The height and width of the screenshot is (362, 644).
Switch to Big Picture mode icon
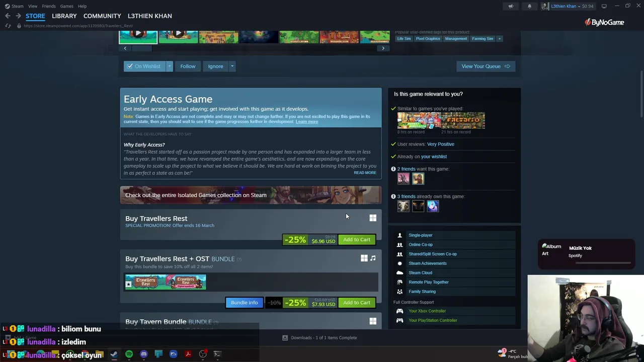coord(604,6)
